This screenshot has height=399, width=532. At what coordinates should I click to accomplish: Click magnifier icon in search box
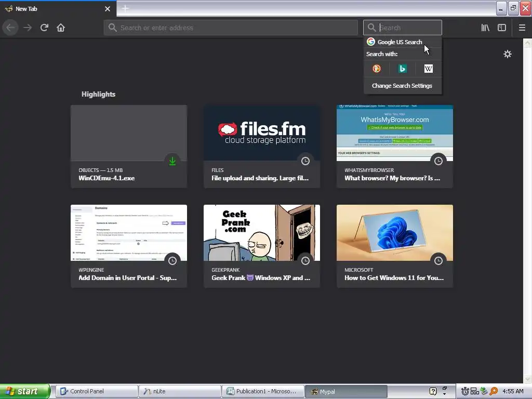point(371,28)
